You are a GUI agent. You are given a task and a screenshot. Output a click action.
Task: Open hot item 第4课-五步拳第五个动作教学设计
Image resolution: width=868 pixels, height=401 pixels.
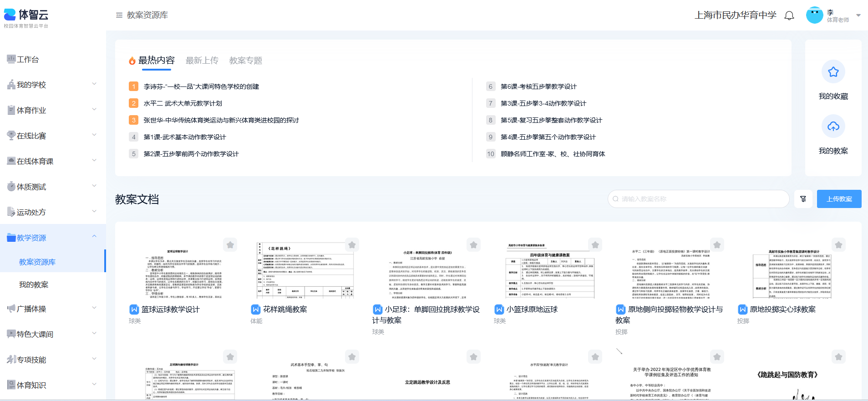tap(548, 137)
